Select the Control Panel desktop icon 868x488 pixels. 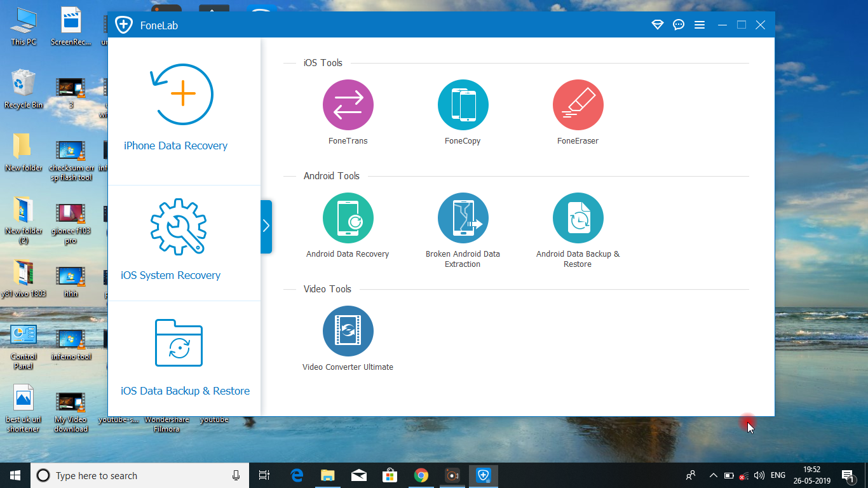(24, 346)
